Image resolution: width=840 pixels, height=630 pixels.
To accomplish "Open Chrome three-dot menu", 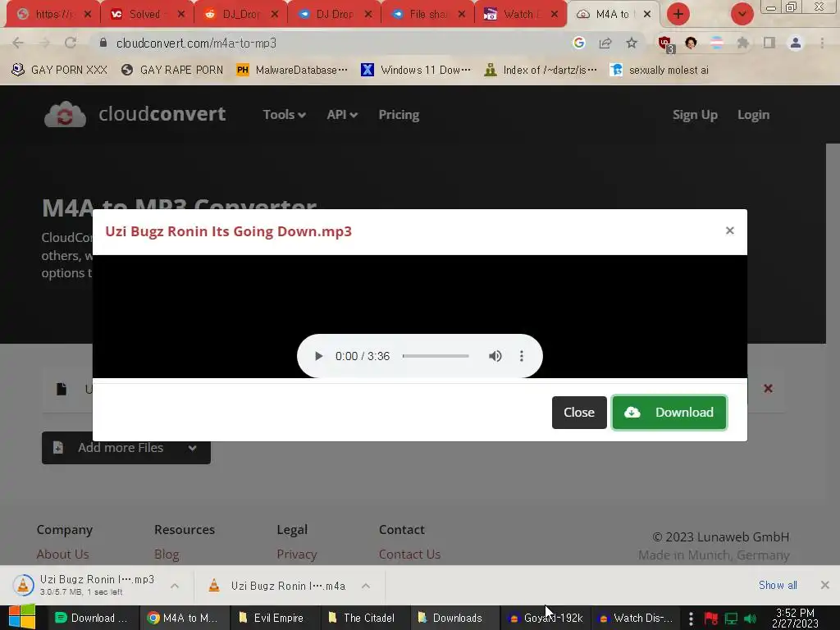I will click(822, 43).
